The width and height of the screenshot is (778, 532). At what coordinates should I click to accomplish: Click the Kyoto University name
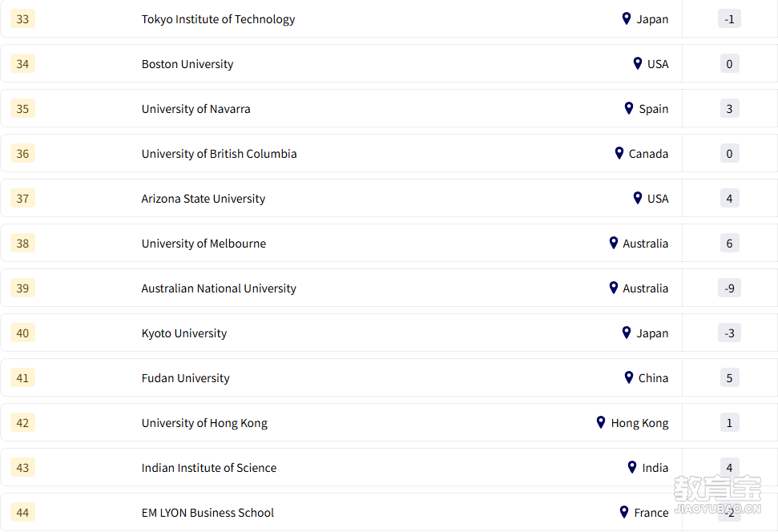(184, 333)
